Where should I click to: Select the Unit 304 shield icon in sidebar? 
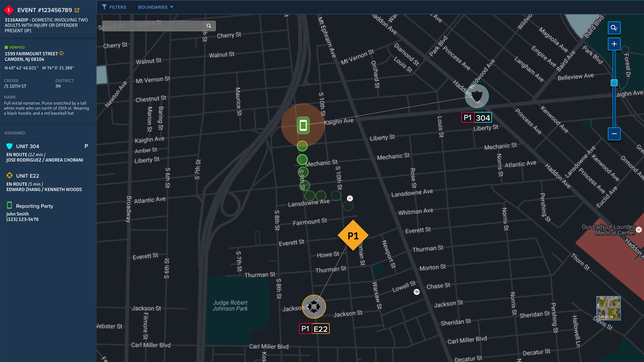[9, 145]
